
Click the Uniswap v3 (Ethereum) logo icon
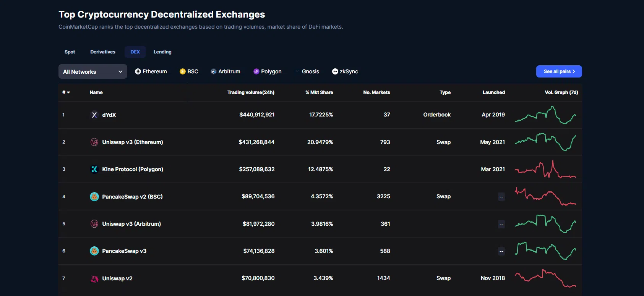point(94,142)
